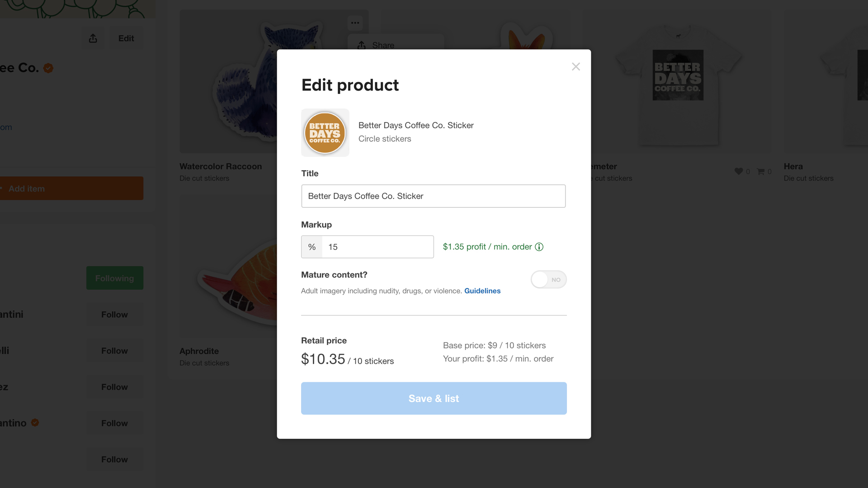
Task: Click the verified badge next to the shop name
Action: (49, 68)
